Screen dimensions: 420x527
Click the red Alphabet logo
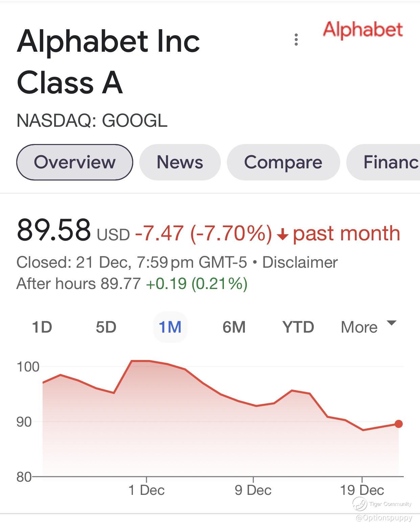(x=363, y=30)
